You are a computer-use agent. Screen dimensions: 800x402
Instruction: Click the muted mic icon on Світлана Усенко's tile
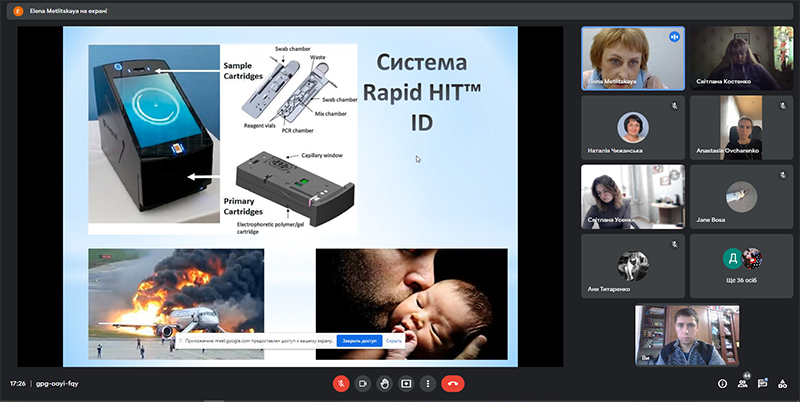pyautogui.click(x=674, y=175)
